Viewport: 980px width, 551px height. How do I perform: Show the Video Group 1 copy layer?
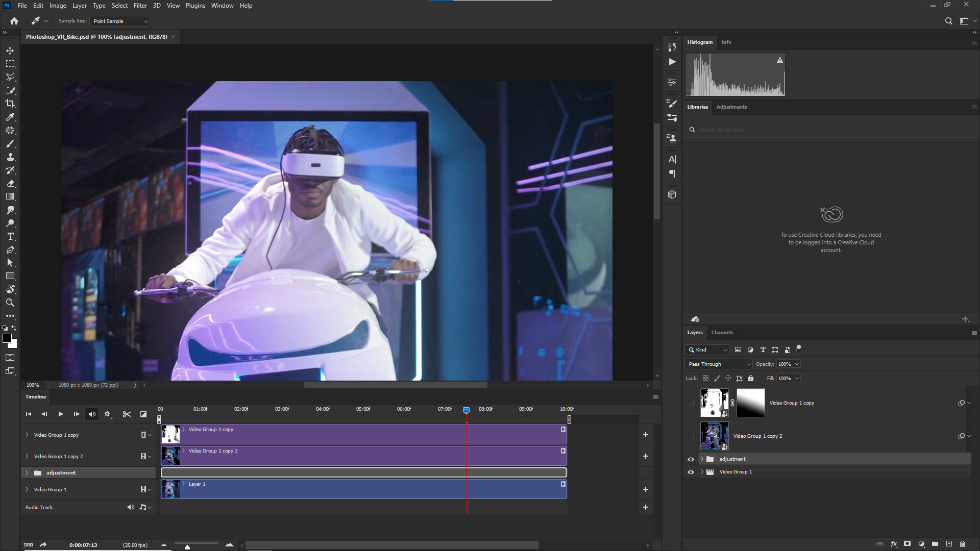(x=691, y=403)
